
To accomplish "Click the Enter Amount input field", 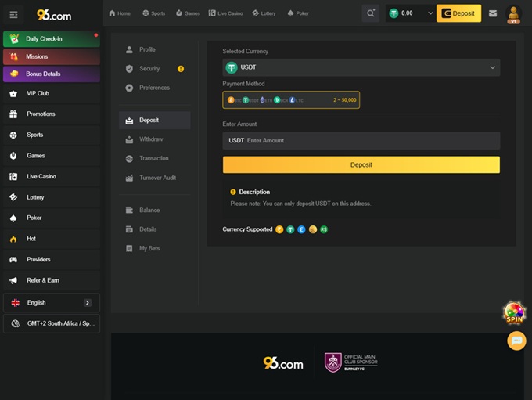I will pos(368,141).
